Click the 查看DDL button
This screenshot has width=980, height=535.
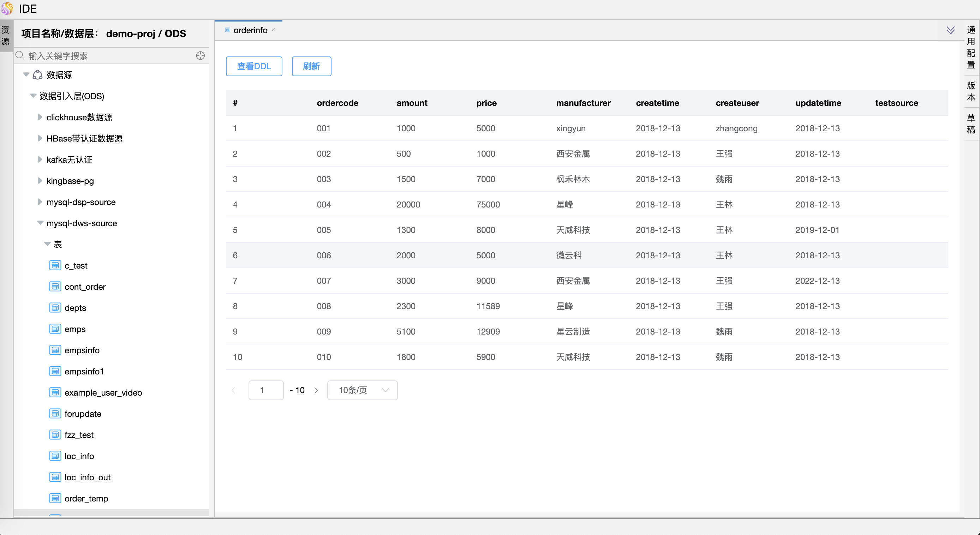[254, 66]
